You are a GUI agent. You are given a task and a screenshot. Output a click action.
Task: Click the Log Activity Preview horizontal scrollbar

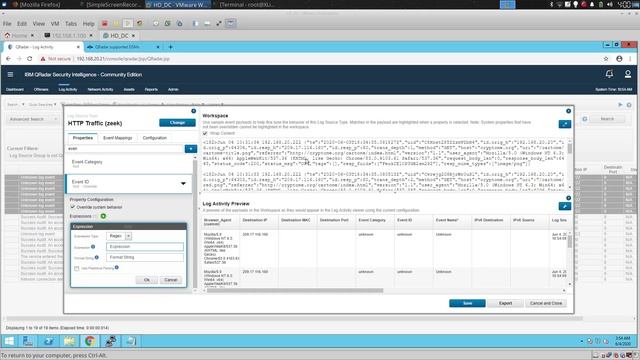tap(295, 291)
